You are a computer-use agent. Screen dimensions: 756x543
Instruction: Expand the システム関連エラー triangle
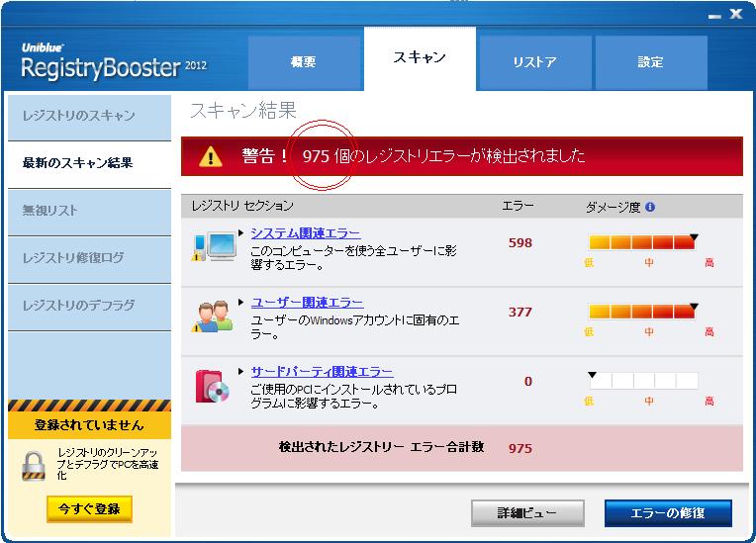tap(241, 233)
